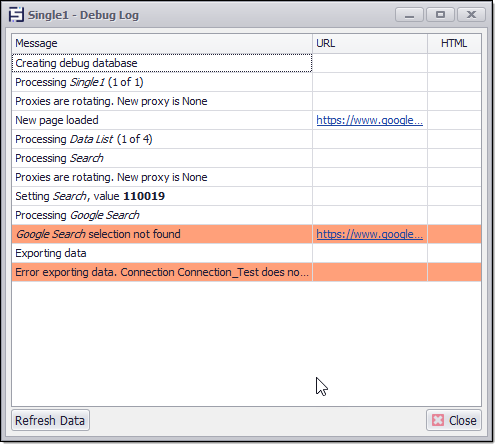Select the Processing Google Search row

tap(246, 215)
